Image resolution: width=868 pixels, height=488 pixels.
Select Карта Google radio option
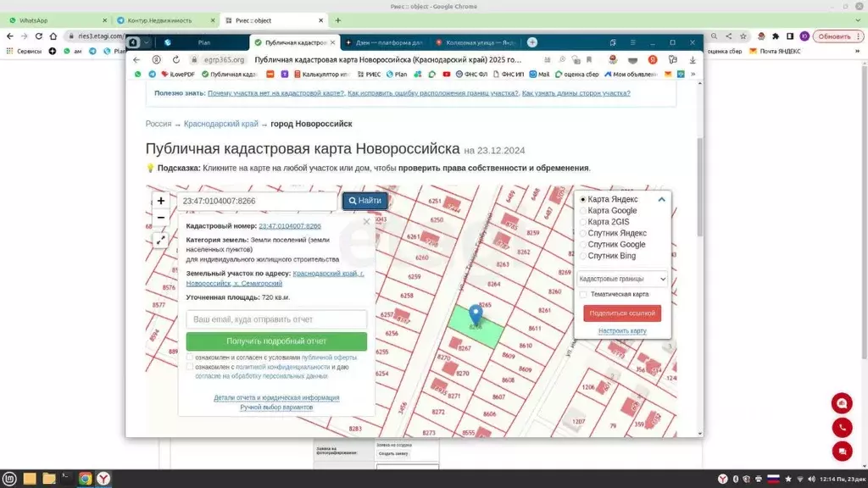(583, 211)
